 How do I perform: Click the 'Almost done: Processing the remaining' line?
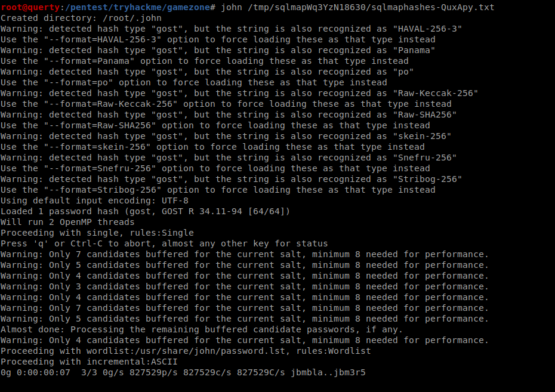pos(202,330)
